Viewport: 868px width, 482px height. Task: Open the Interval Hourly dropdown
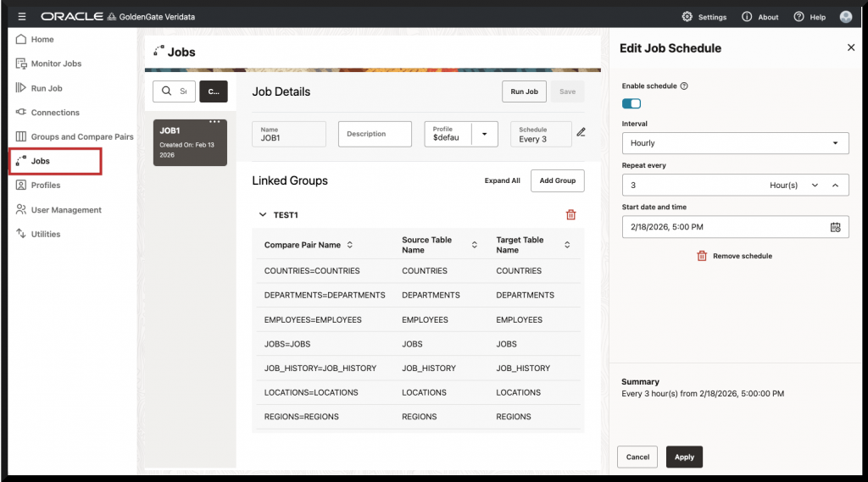pyautogui.click(x=735, y=143)
